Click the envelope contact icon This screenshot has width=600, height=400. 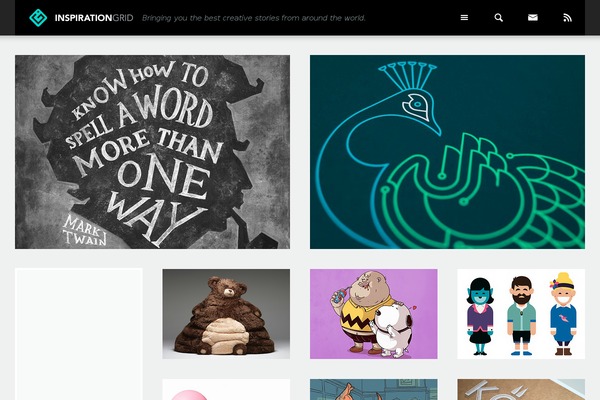click(x=533, y=18)
